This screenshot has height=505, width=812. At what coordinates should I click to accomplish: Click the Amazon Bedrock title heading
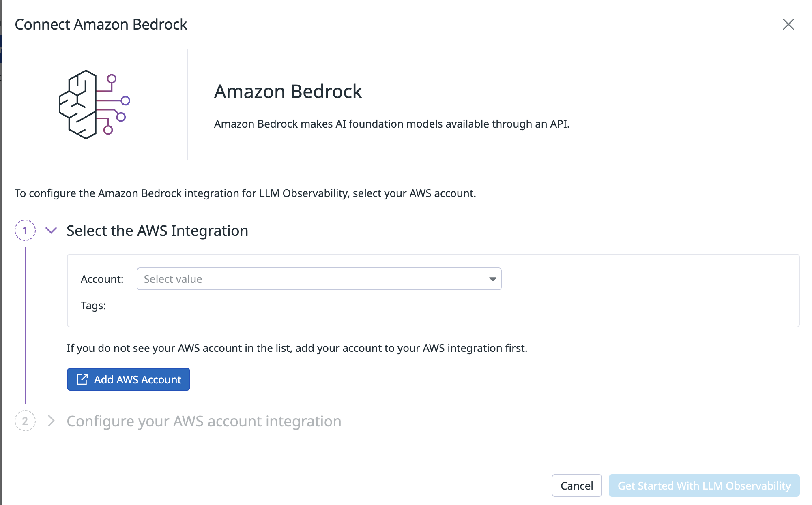[x=288, y=91]
